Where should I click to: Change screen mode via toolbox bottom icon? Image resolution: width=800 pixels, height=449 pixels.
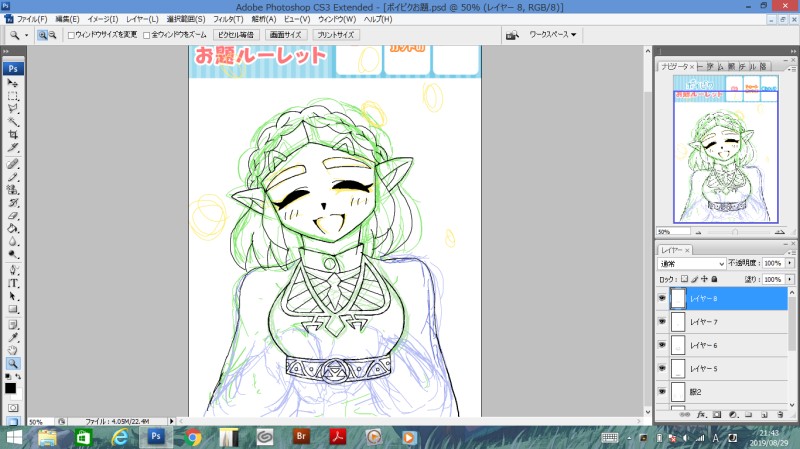[x=13, y=421]
